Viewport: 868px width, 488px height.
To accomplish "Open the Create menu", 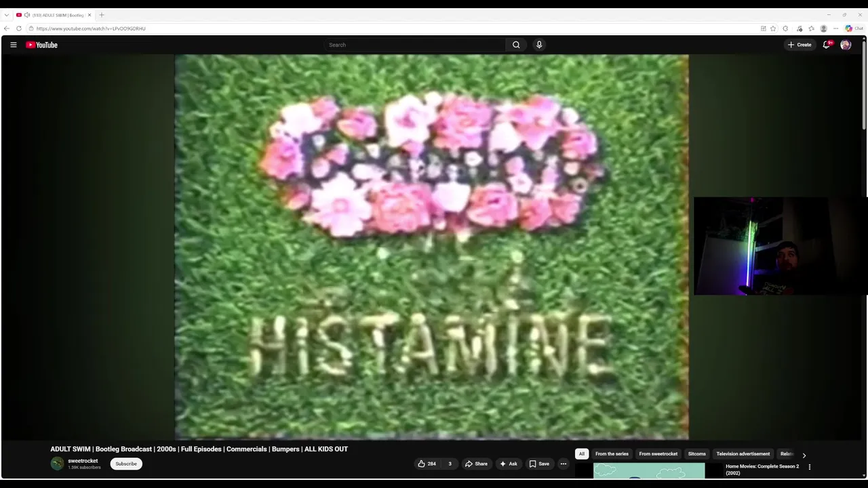I will point(800,45).
